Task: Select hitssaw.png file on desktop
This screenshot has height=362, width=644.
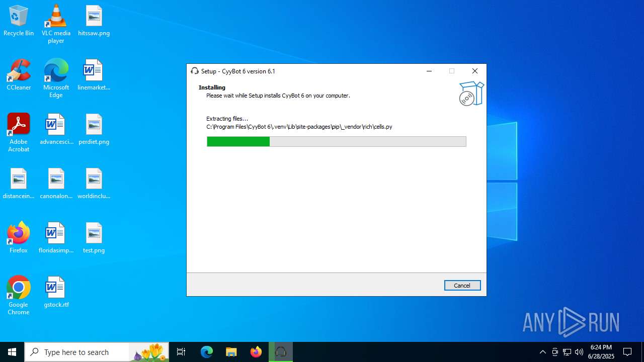Action: (x=94, y=21)
